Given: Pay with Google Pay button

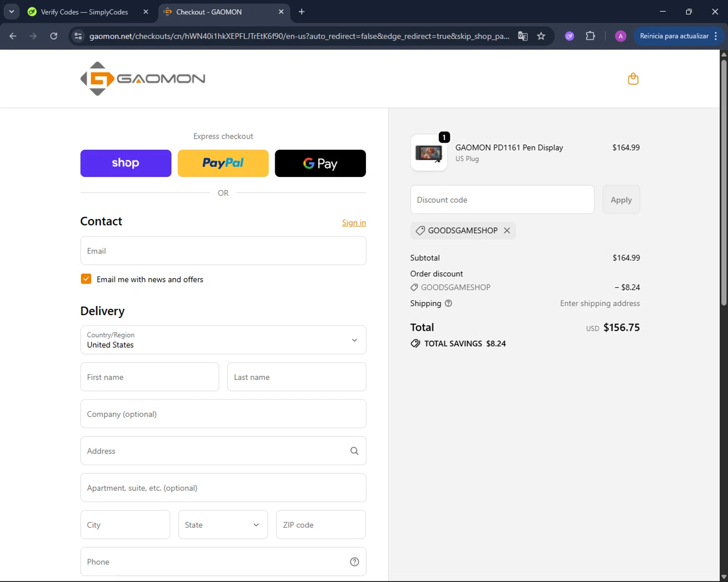Looking at the screenshot, I should point(320,163).
